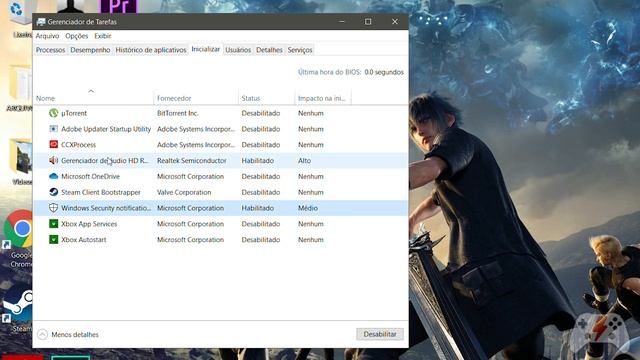Click the Windows Security shield icon
640x360 pixels.
click(53, 208)
